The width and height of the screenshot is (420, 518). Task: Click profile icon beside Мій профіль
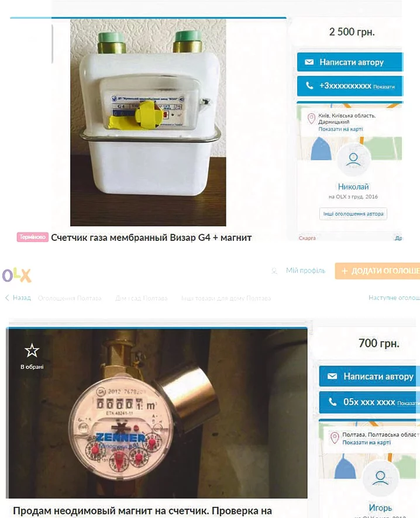pyautogui.click(x=274, y=271)
